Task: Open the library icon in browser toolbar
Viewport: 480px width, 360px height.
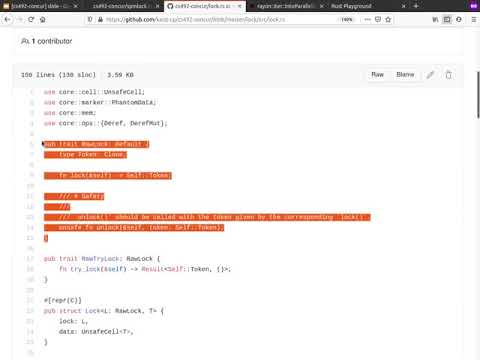Action: point(435,20)
